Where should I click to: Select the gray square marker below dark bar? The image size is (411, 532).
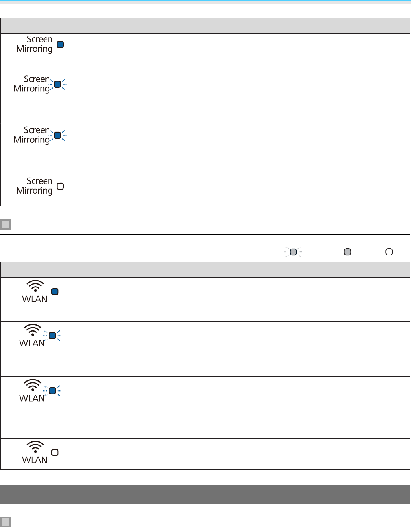click(6, 522)
